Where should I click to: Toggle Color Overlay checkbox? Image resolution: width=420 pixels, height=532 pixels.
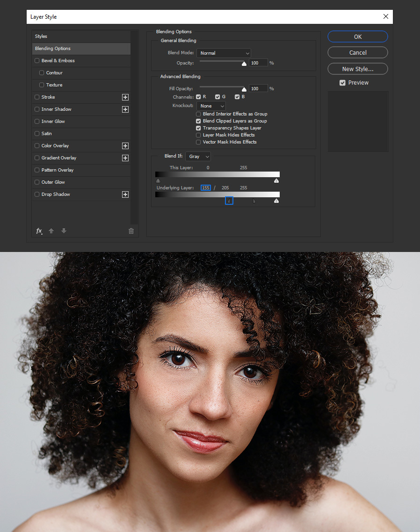pyautogui.click(x=37, y=146)
